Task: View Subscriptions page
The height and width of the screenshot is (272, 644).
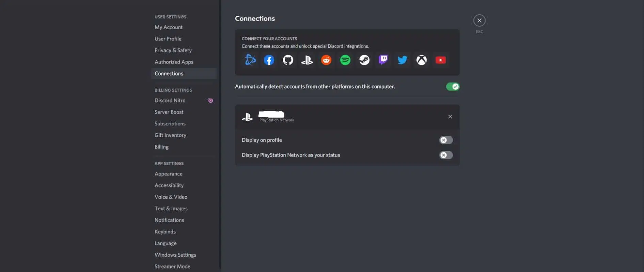Action: click(184, 124)
